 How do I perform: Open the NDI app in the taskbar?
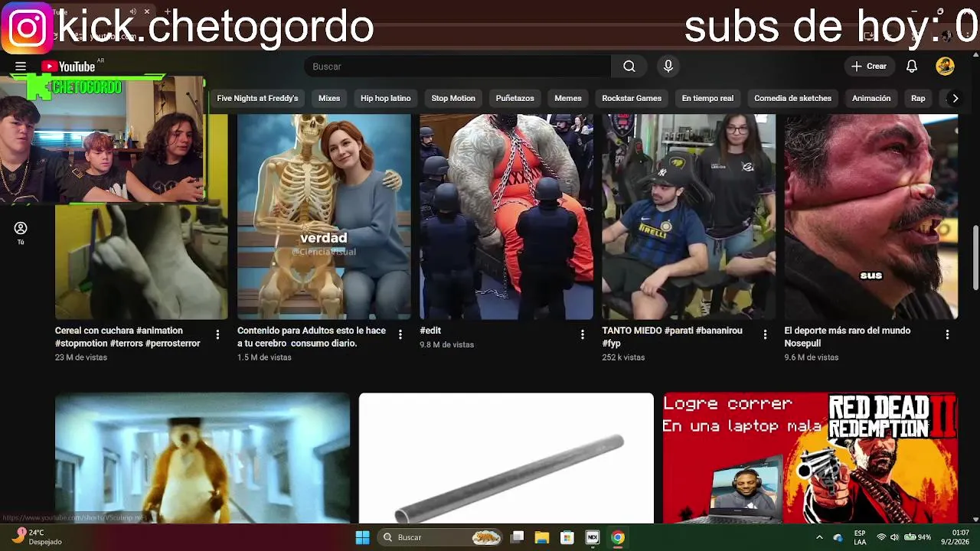592,537
